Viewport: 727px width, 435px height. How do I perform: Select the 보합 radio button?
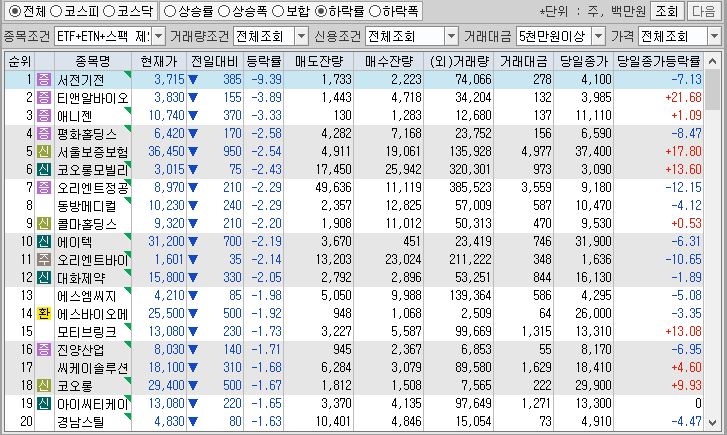coord(278,11)
